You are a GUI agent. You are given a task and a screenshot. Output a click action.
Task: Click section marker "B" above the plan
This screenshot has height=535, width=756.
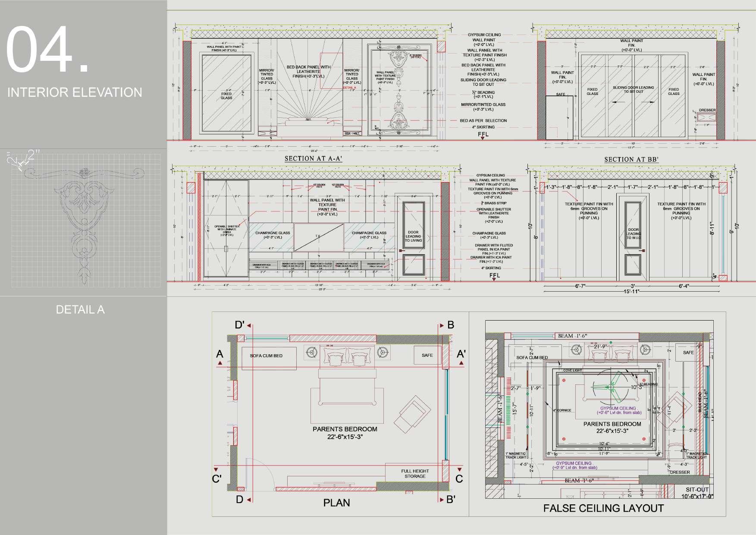click(x=451, y=325)
